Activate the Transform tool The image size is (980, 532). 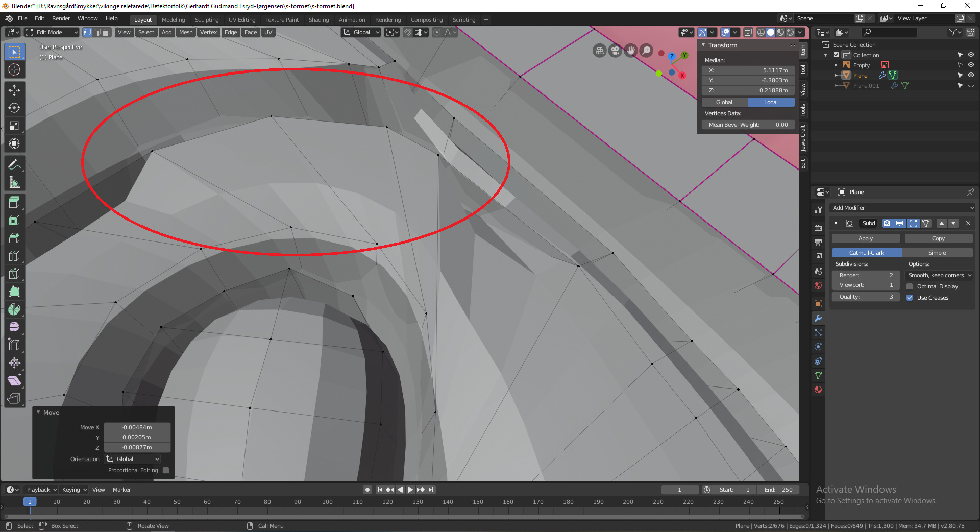coord(14,144)
